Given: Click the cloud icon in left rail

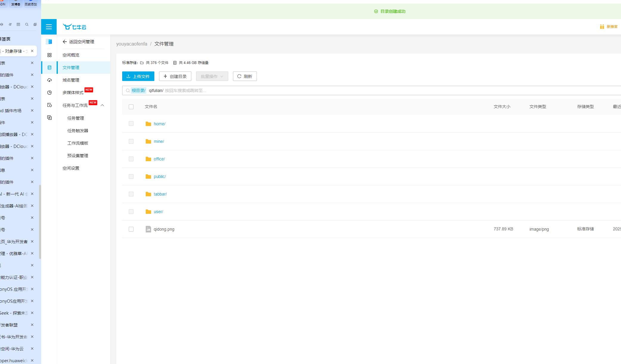Looking at the screenshot, I should (x=49, y=80).
